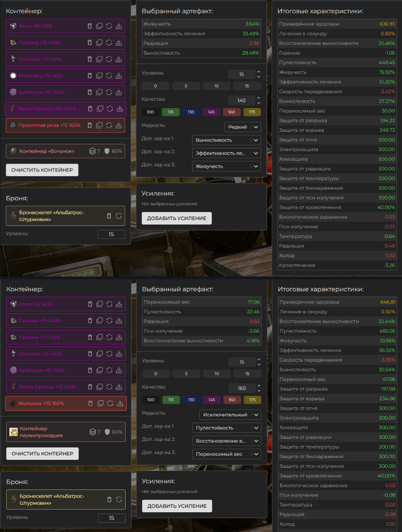Screen dimensions: 402x532
Task: Open the Живучесть extra stat dropdown
Action: (227, 166)
